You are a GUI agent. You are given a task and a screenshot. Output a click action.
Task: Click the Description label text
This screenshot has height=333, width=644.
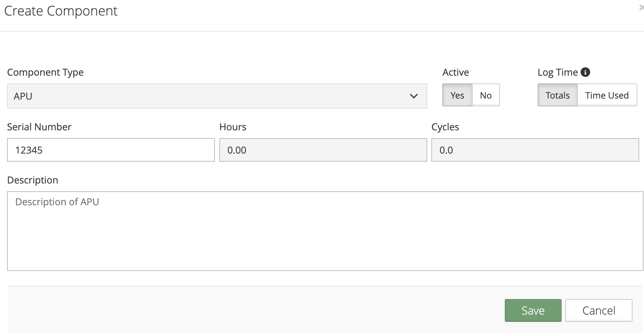point(32,180)
